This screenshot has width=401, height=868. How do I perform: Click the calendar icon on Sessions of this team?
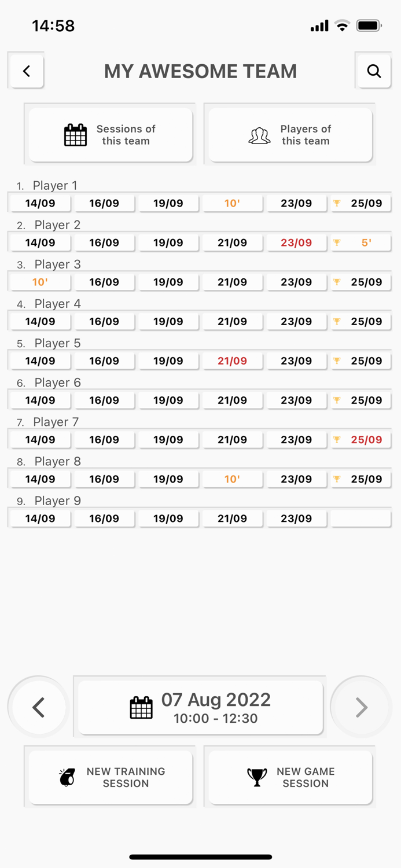[x=75, y=134]
